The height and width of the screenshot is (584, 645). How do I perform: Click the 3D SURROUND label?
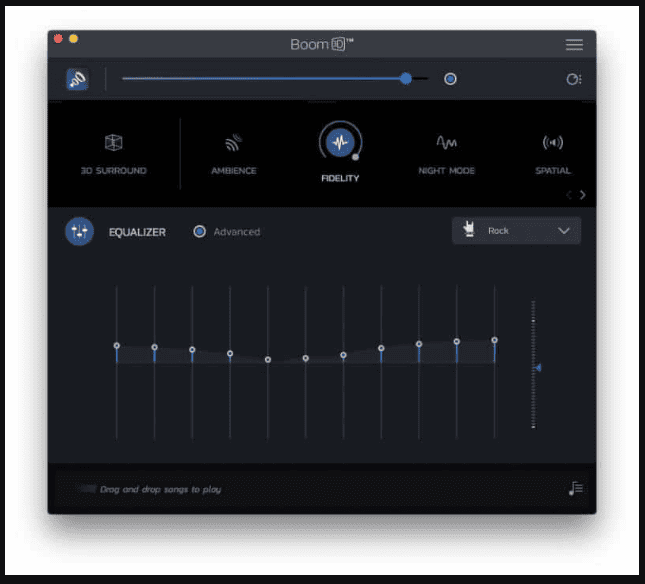114,171
